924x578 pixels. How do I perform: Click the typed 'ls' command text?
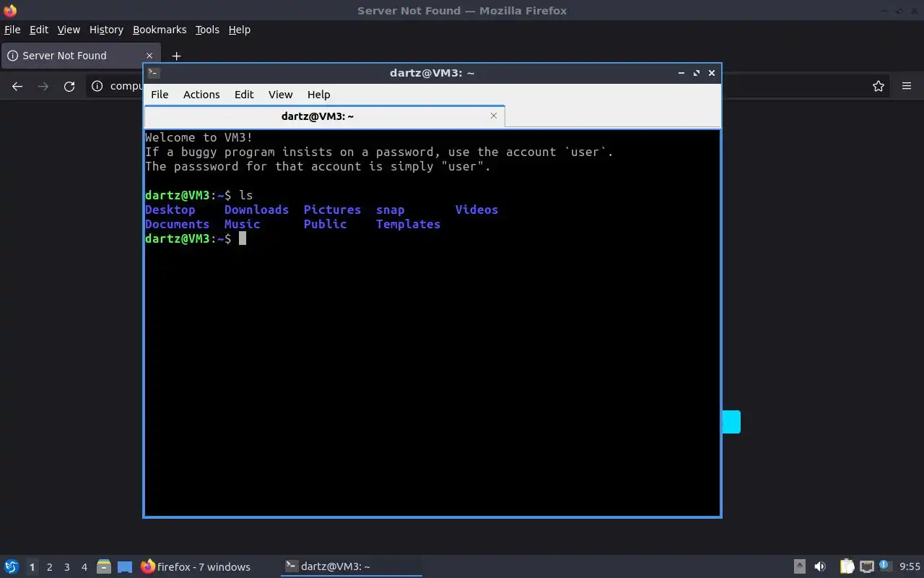(246, 196)
